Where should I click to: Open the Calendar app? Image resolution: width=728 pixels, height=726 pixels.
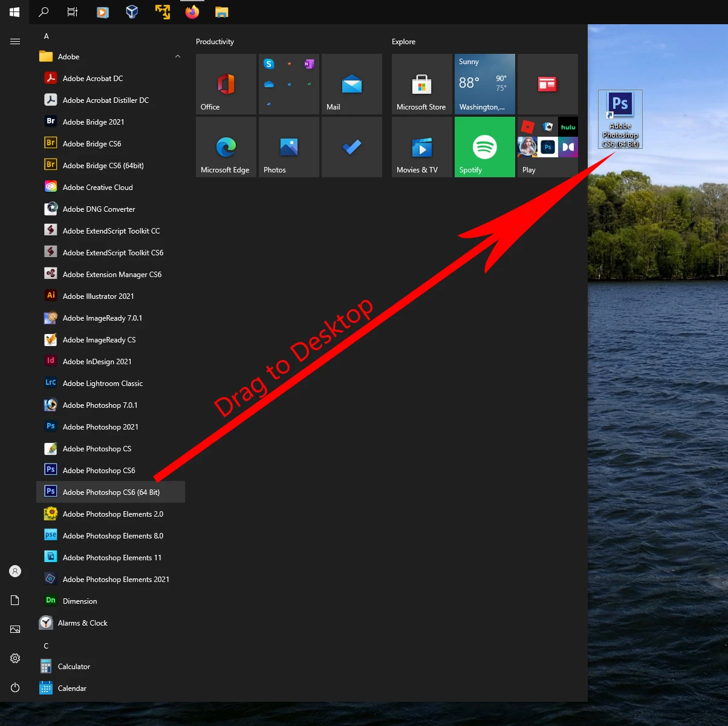coord(111,688)
